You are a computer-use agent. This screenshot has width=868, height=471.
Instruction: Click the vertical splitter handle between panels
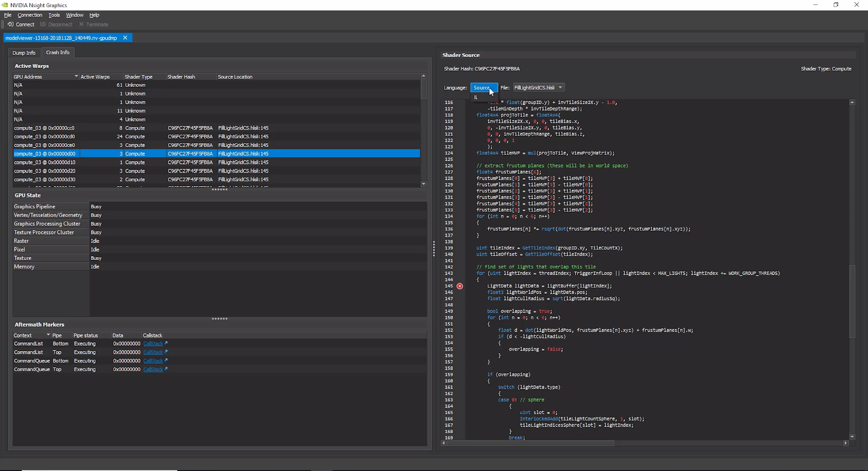434,249
